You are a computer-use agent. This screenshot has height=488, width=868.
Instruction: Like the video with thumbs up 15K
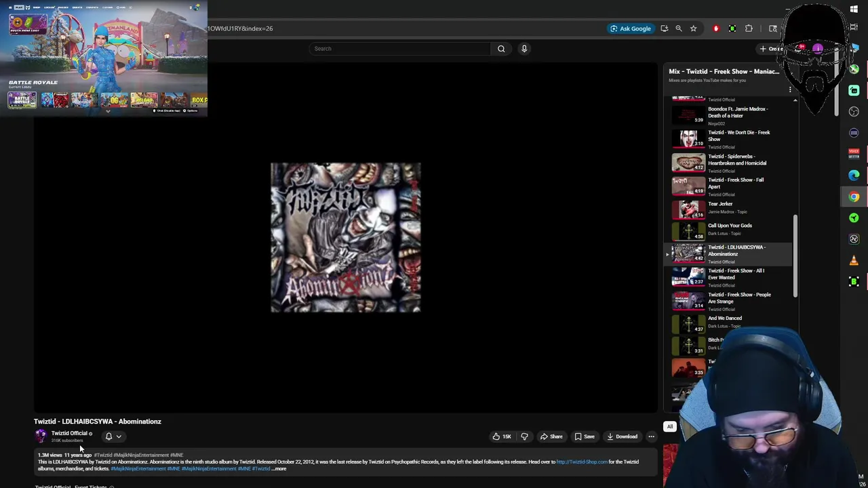[502, 436]
